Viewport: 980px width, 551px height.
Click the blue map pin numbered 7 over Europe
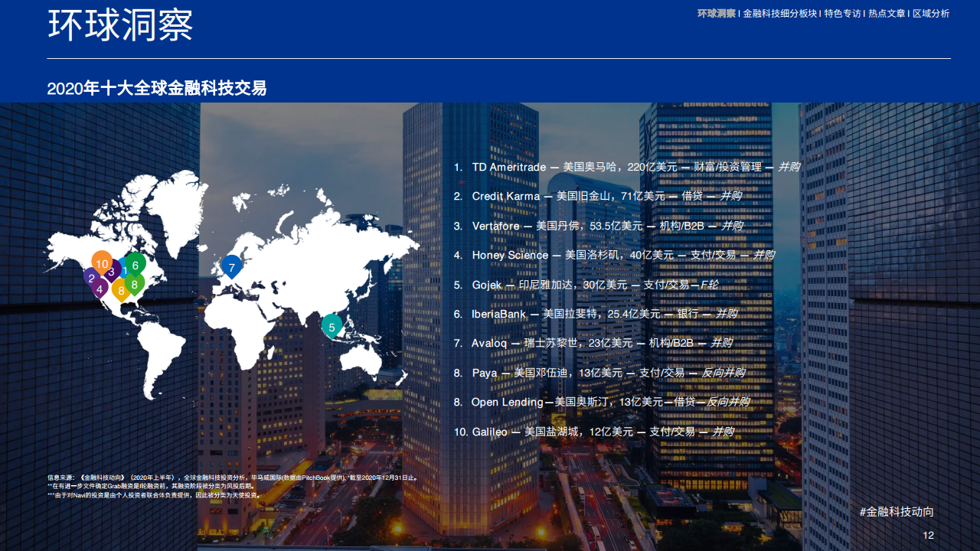coord(232,267)
